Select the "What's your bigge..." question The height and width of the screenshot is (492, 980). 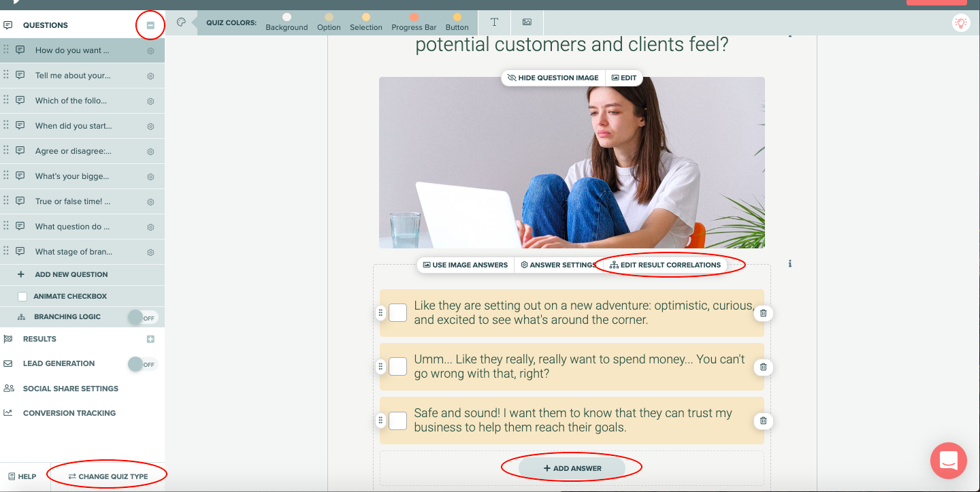pyautogui.click(x=82, y=176)
